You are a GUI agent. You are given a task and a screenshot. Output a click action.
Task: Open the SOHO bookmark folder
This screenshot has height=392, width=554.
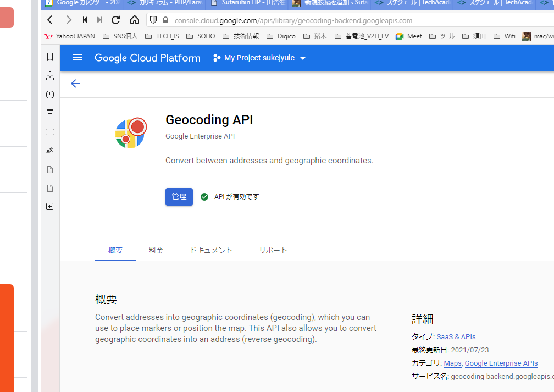pyautogui.click(x=201, y=36)
